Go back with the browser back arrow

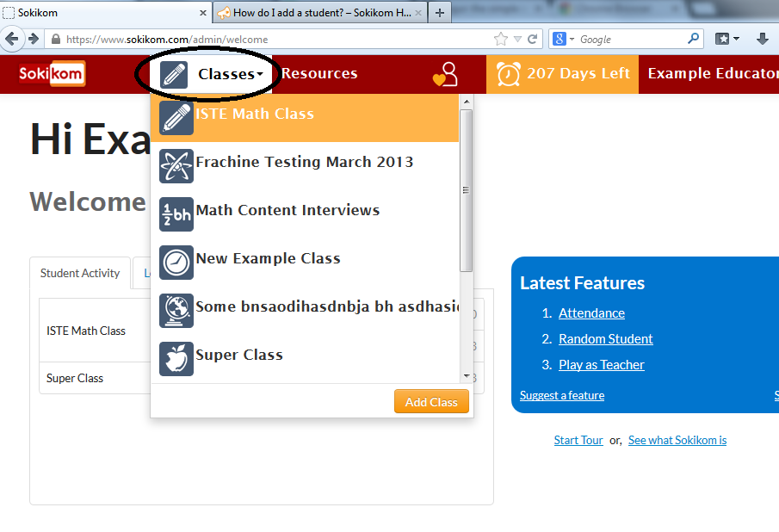click(x=12, y=39)
